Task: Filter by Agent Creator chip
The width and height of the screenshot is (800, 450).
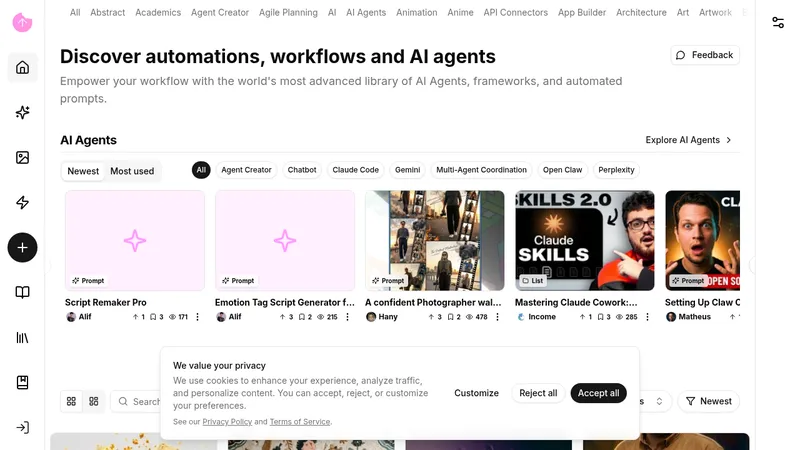Action: click(246, 170)
